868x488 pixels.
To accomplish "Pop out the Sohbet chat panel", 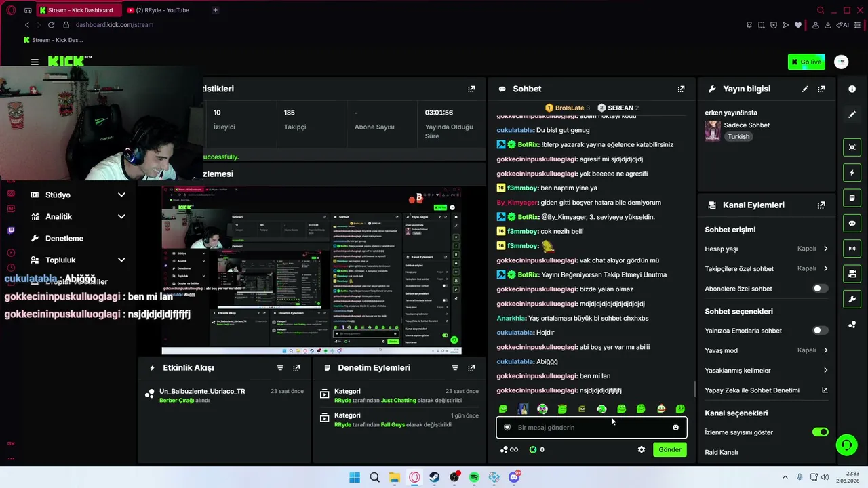I will click(681, 89).
